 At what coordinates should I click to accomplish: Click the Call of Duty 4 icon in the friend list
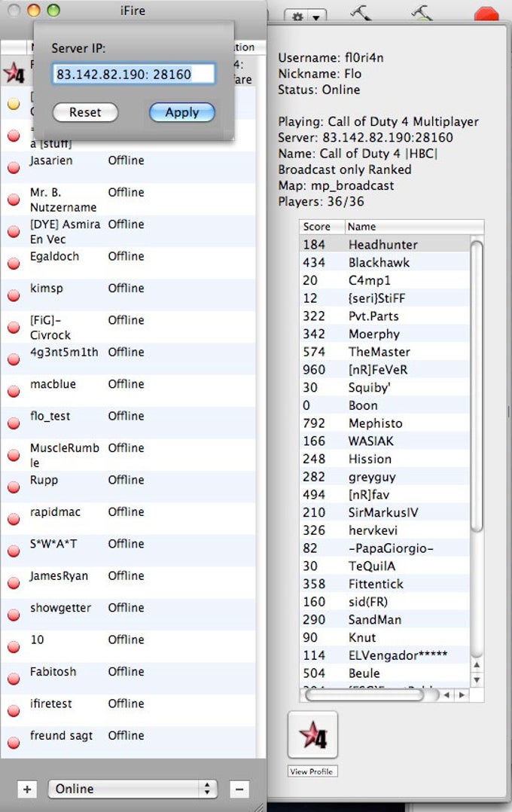pyautogui.click(x=14, y=72)
